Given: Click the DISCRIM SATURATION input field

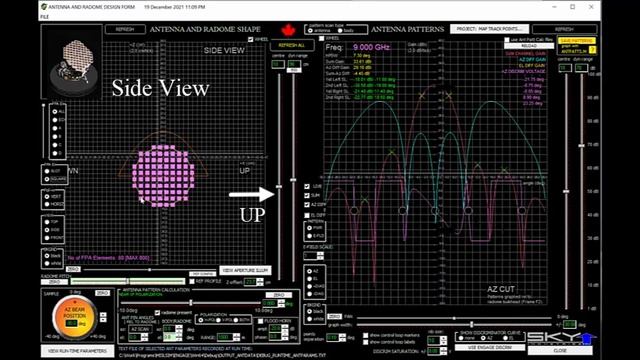Looking at the screenshot, I should coord(433,351).
